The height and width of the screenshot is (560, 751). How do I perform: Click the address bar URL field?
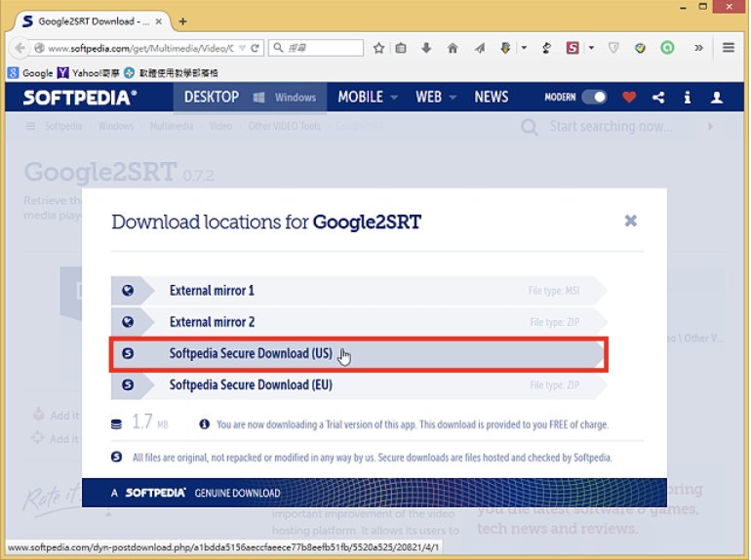140,48
